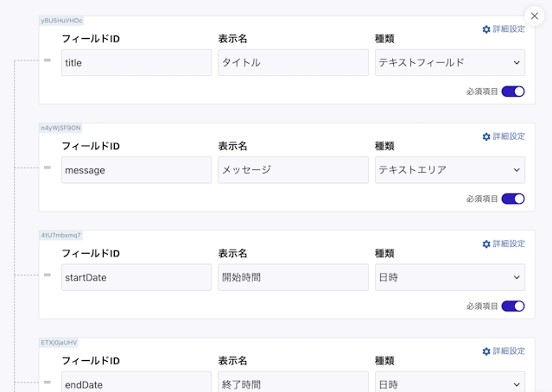Turn off the 必須項目 switch for startDate
The image size is (552, 392).
pyautogui.click(x=513, y=306)
